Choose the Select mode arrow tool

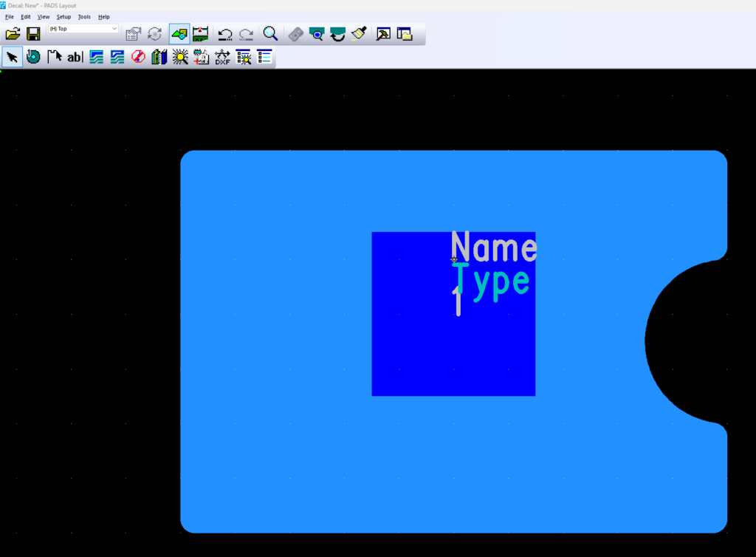click(13, 57)
